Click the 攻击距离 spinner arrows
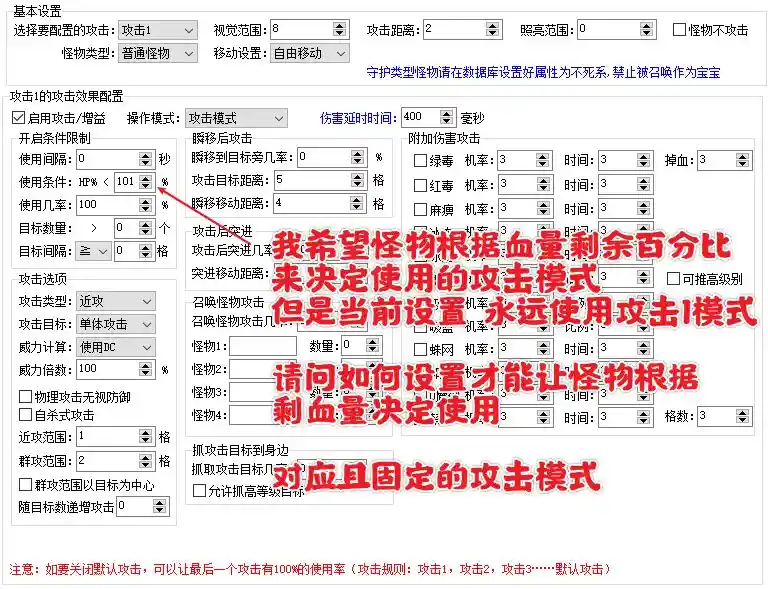This screenshot has height=589, width=768. tap(492, 29)
